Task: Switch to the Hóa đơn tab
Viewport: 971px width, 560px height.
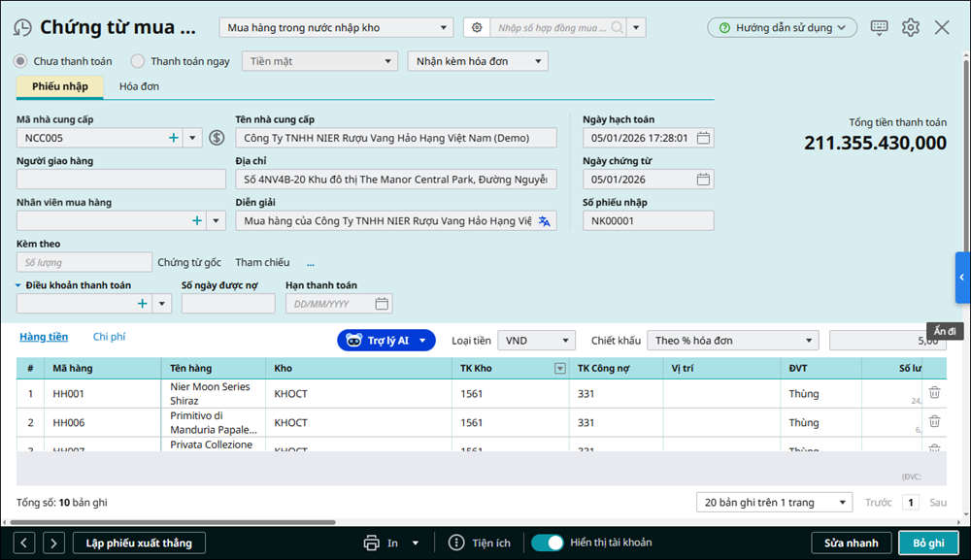Action: (x=139, y=86)
